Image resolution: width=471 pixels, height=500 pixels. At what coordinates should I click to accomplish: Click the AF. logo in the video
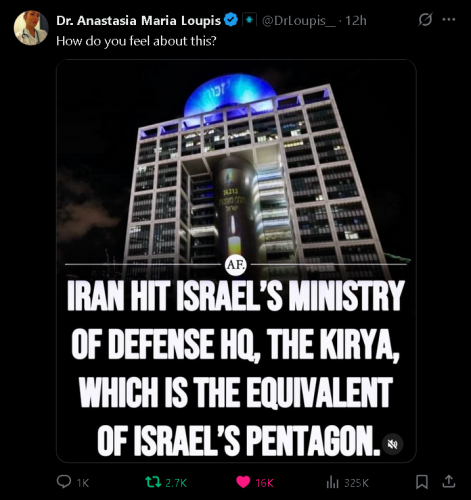tap(236, 265)
